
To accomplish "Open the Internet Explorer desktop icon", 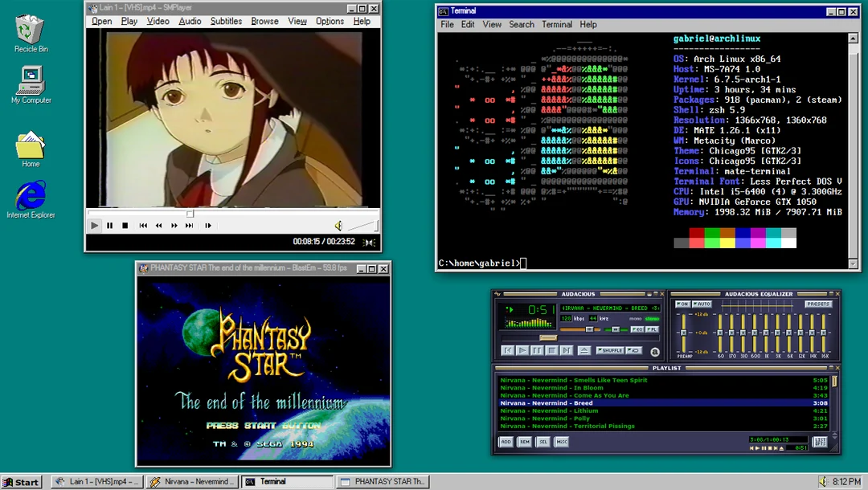I will [31, 196].
